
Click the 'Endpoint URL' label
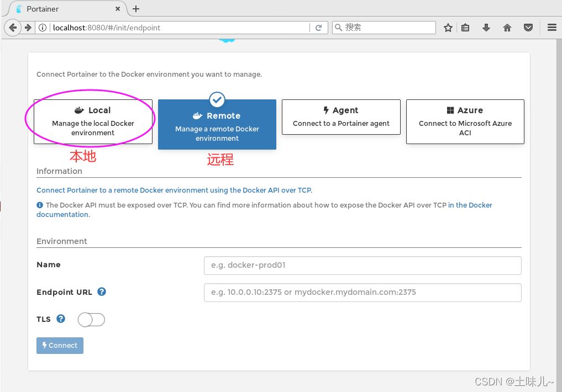64,292
